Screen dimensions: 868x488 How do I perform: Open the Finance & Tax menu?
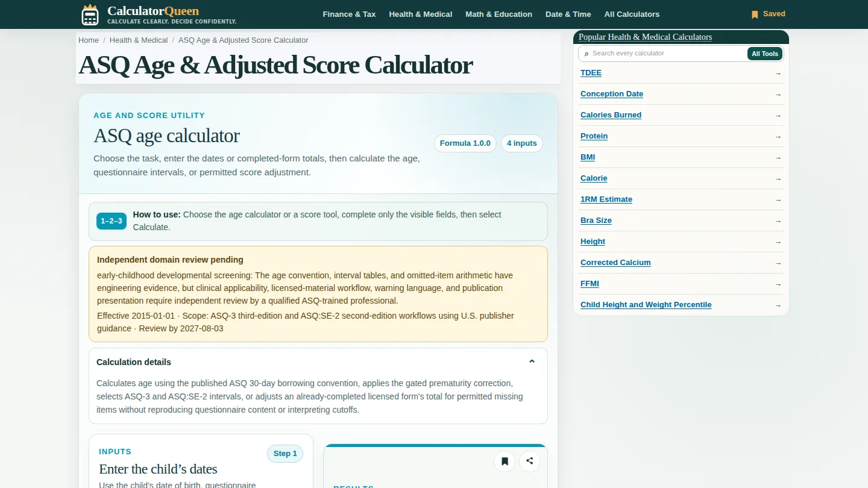[349, 14]
